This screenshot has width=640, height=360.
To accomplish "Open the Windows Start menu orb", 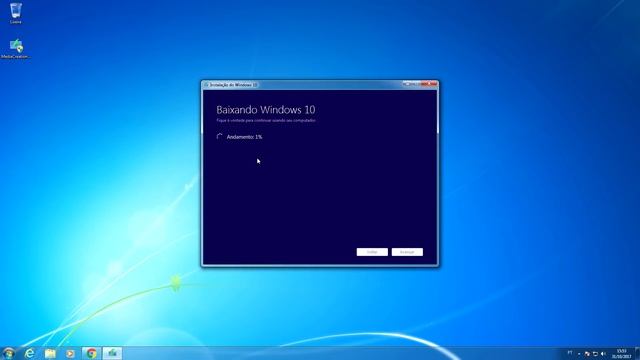I will tap(8, 353).
